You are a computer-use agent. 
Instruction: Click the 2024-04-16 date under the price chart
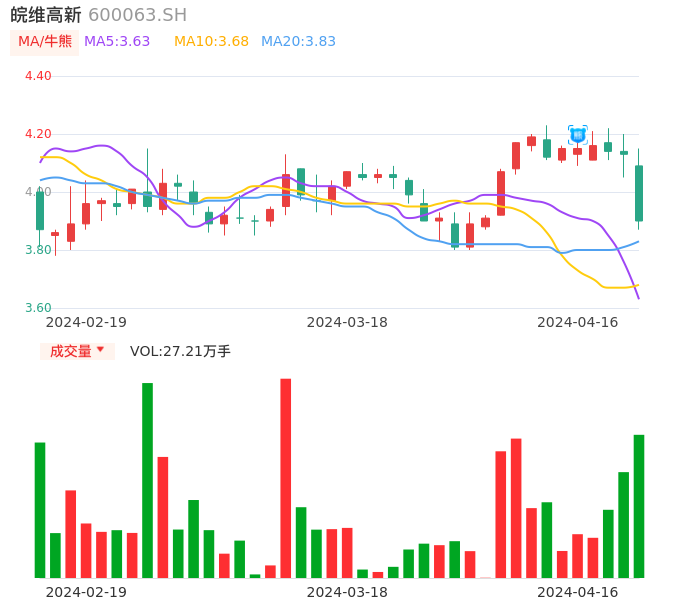(x=578, y=322)
